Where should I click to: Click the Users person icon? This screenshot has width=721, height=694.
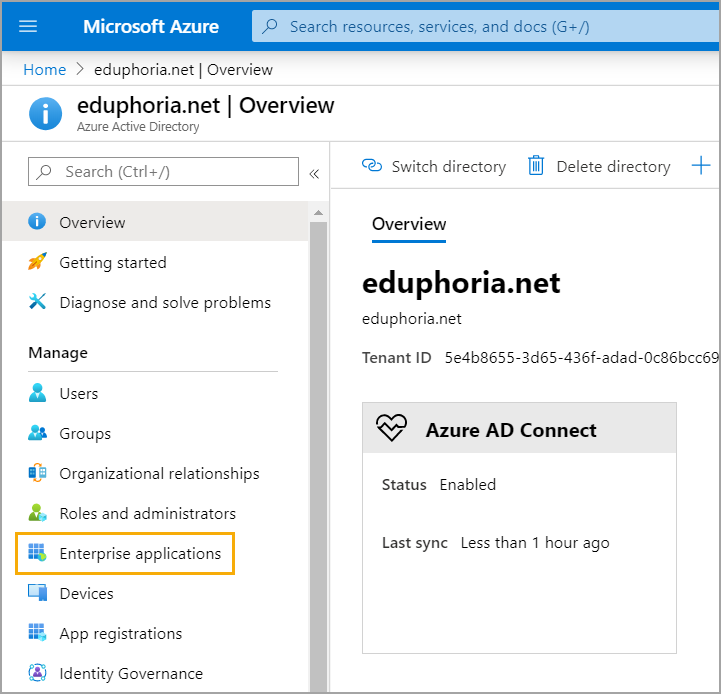(37, 393)
